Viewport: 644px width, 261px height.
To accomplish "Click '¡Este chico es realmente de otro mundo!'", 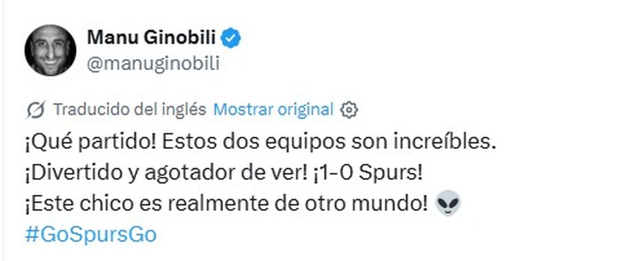I will [226, 204].
